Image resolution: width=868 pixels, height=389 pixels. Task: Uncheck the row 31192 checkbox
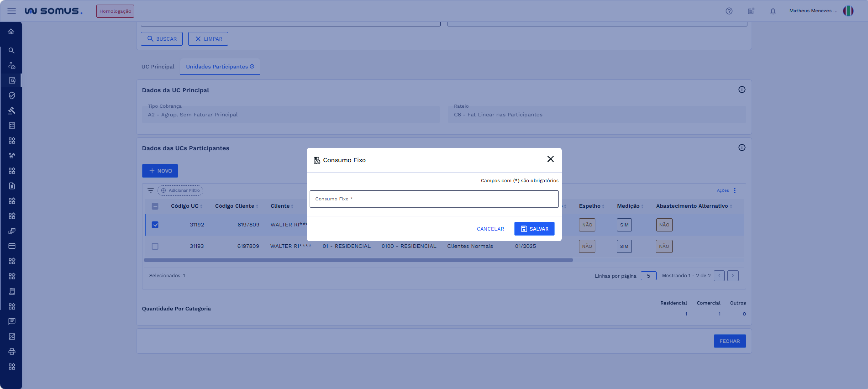(155, 225)
